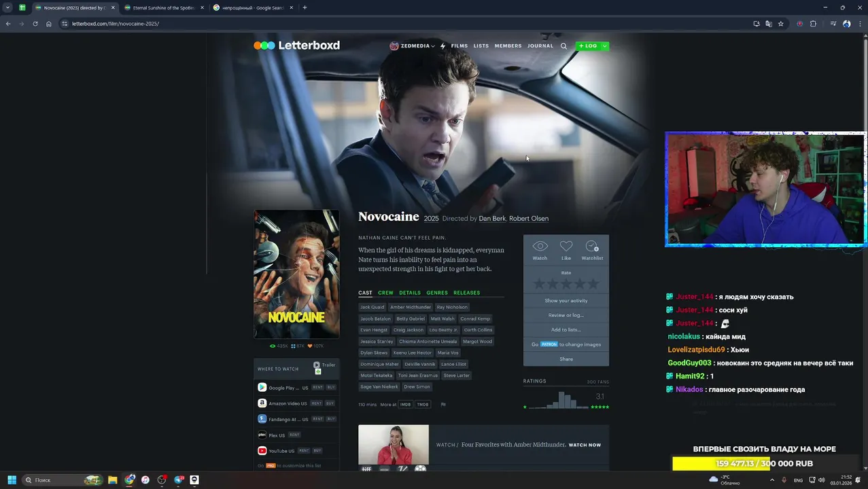Click Review or log…
This screenshot has width=868, height=489.
click(566, 315)
